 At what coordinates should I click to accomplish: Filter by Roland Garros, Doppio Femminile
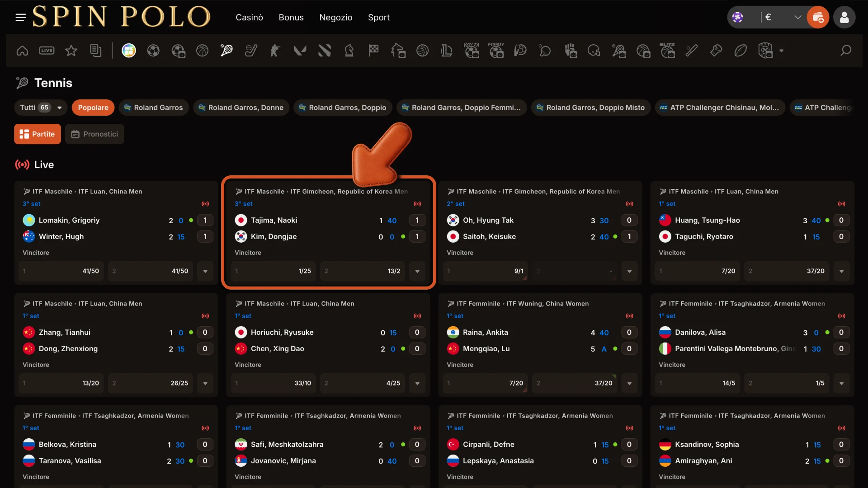click(x=462, y=108)
